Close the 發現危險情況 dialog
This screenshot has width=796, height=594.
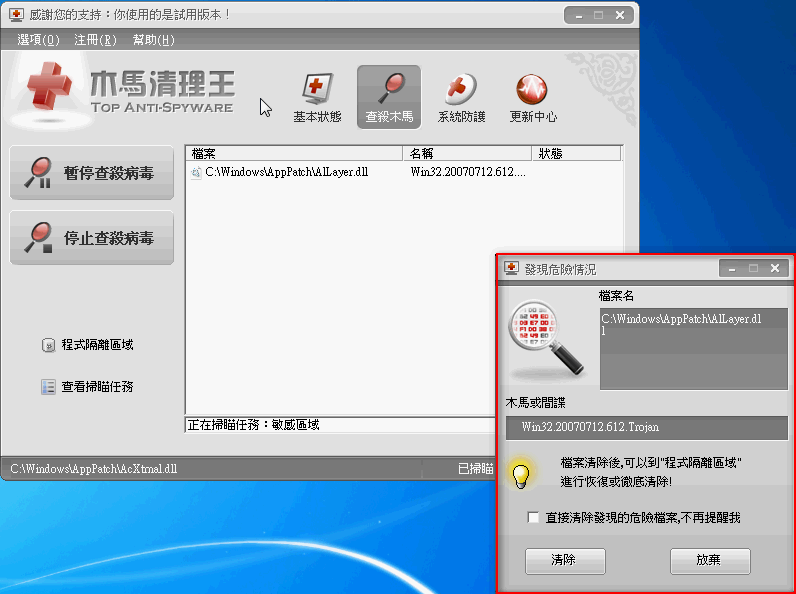(x=775, y=269)
